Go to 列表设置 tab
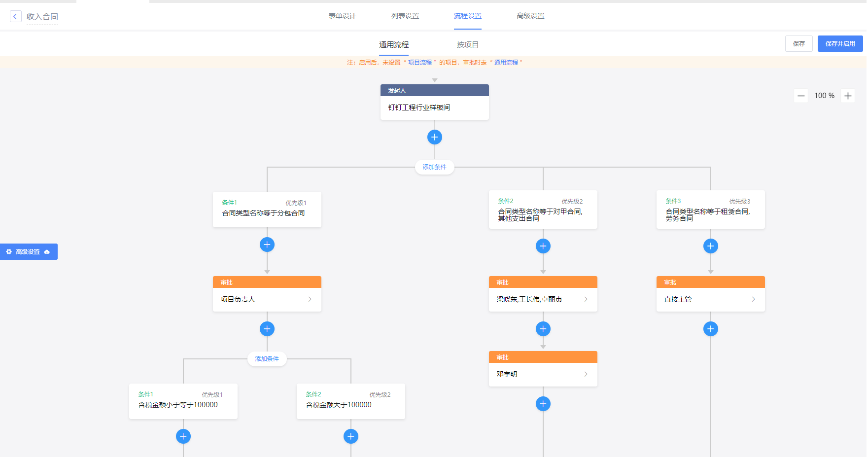868x457 pixels. tap(405, 16)
